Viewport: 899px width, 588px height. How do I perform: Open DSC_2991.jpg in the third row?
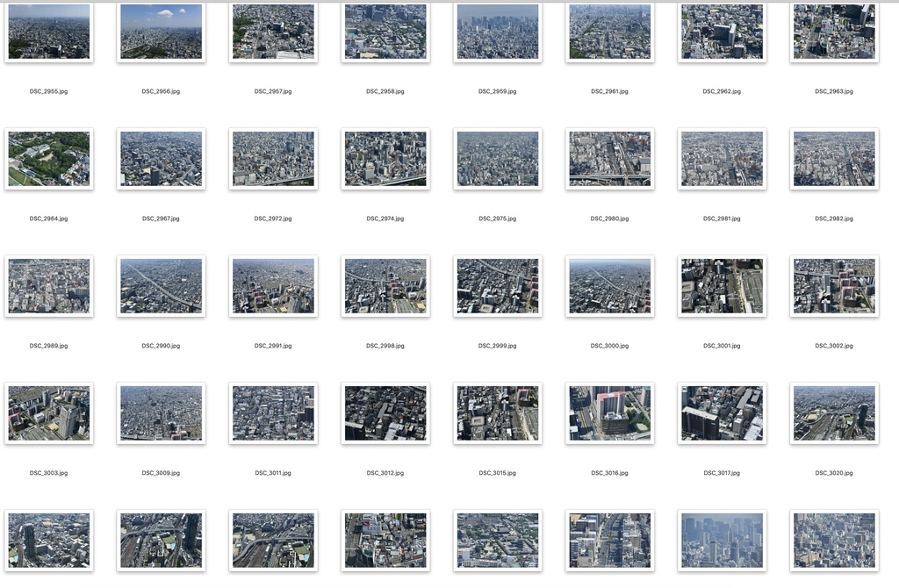pyautogui.click(x=273, y=285)
